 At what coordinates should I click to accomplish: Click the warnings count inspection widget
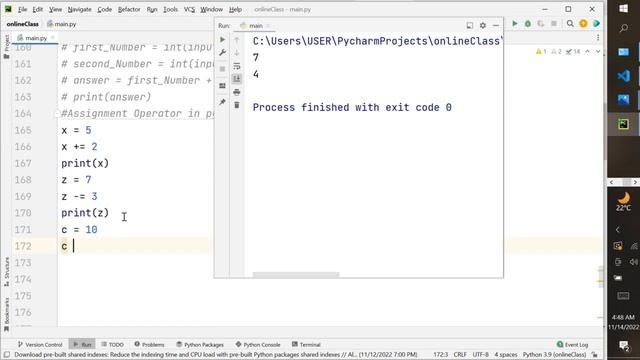(558, 51)
